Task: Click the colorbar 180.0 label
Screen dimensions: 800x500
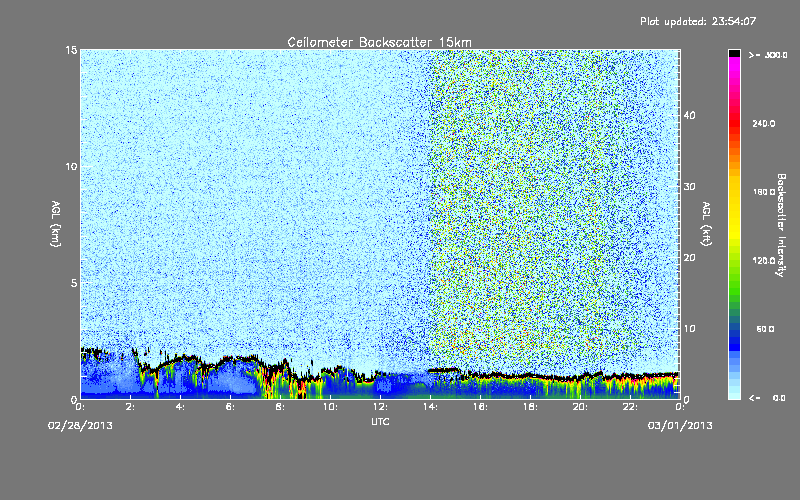Action: click(764, 192)
